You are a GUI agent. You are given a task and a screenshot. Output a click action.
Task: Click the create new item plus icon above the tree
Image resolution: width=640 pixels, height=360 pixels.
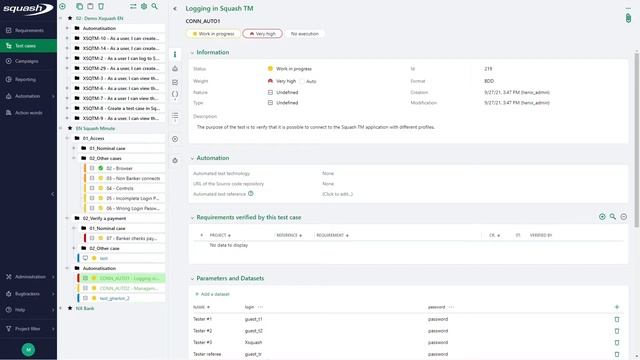(62, 6)
